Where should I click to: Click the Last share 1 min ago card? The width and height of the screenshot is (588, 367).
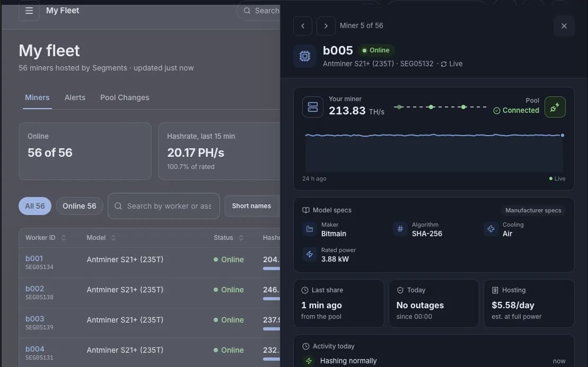[x=339, y=303]
